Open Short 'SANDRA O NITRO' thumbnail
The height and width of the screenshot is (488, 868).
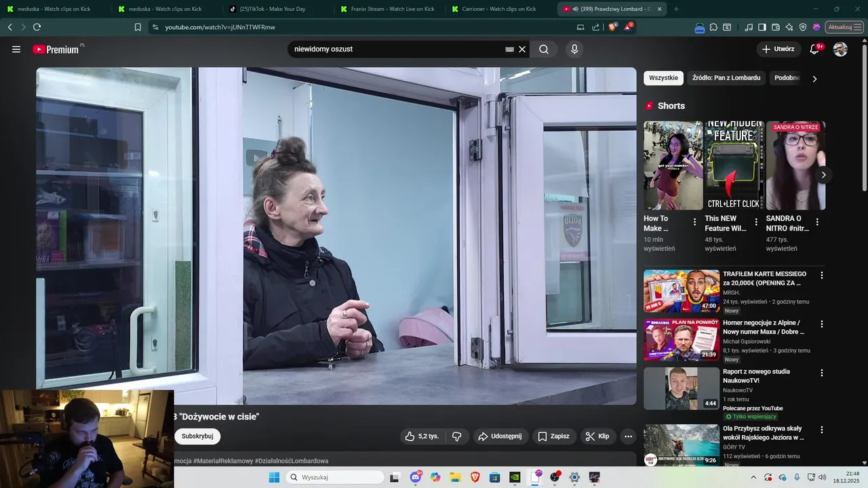coord(795,165)
